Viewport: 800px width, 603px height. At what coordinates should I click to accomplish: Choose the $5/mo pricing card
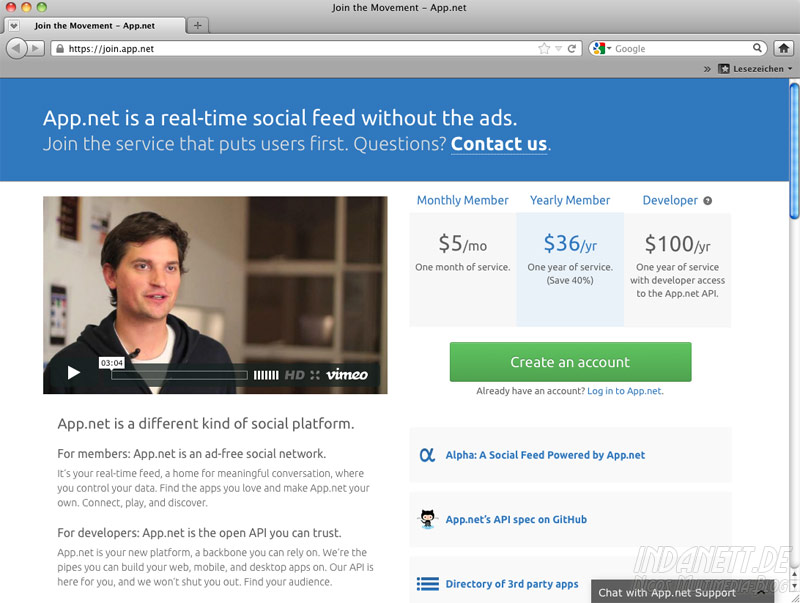[x=463, y=269]
